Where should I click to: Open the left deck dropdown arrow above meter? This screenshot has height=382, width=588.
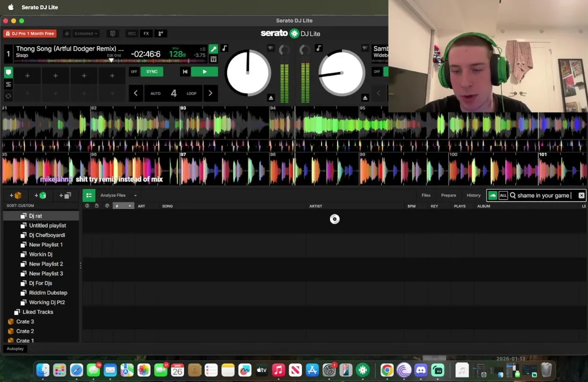[x=270, y=48]
